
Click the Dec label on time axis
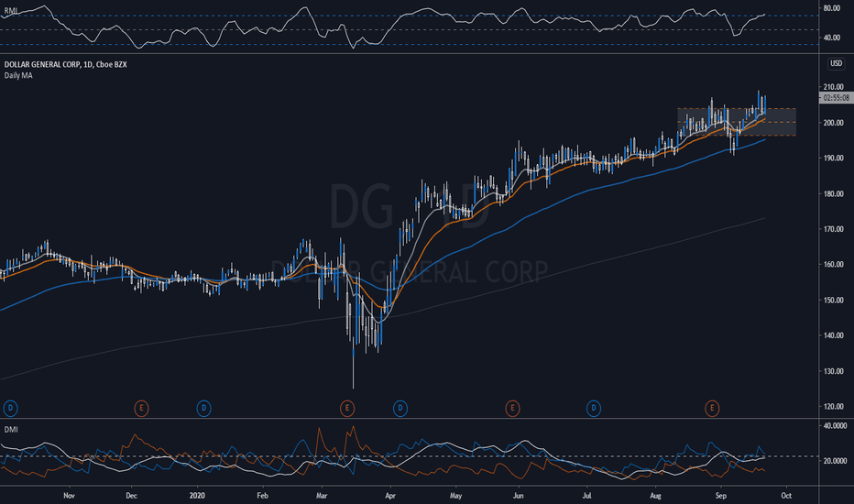[x=131, y=496]
